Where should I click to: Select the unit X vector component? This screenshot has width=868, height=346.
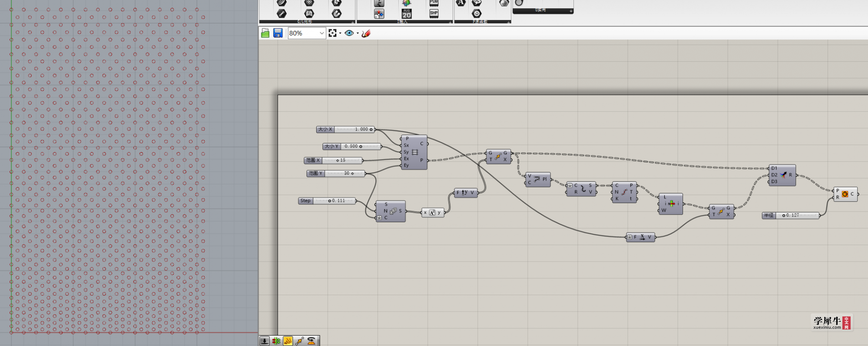point(641,237)
